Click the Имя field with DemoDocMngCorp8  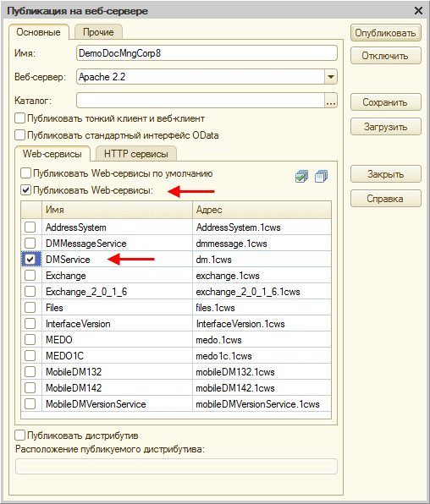coord(207,53)
